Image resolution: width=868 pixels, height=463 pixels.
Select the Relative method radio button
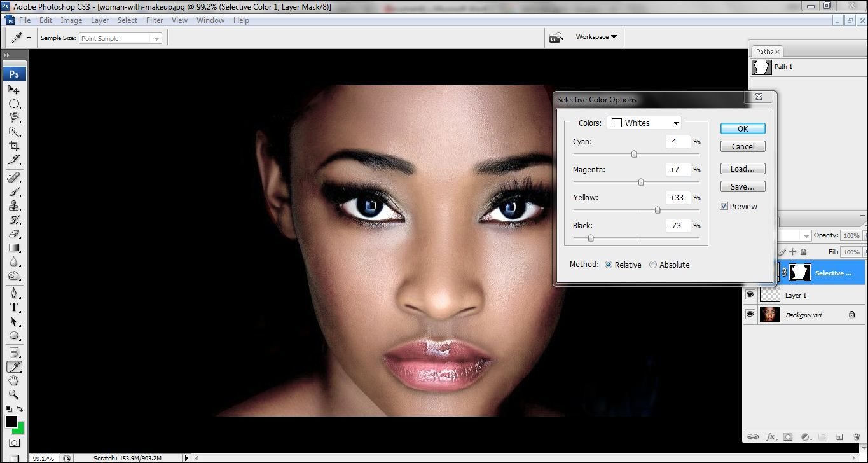click(x=609, y=265)
